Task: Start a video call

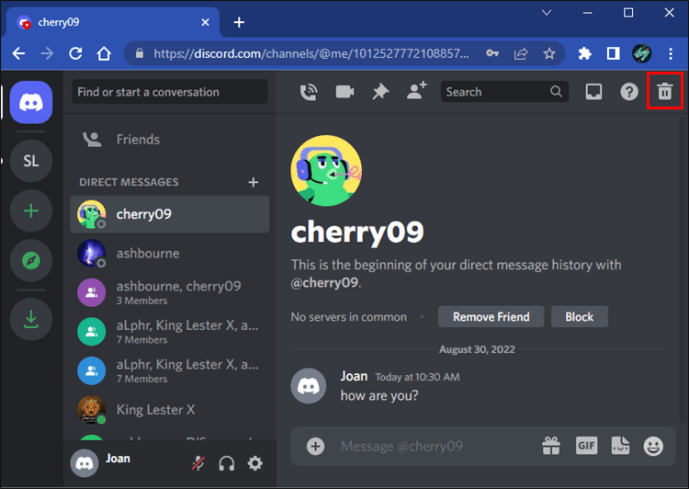Action: coord(345,92)
